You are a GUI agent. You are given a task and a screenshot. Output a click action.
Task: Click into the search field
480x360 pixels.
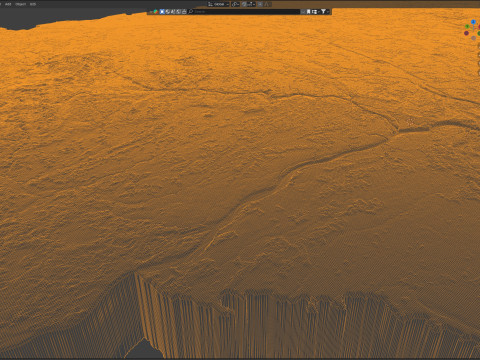click(x=244, y=11)
